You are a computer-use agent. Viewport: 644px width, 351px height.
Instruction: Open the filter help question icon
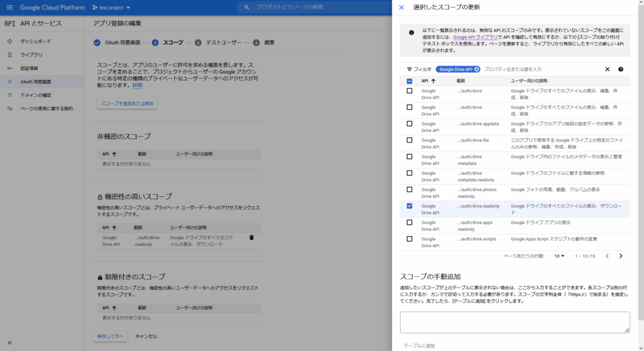[621, 69]
